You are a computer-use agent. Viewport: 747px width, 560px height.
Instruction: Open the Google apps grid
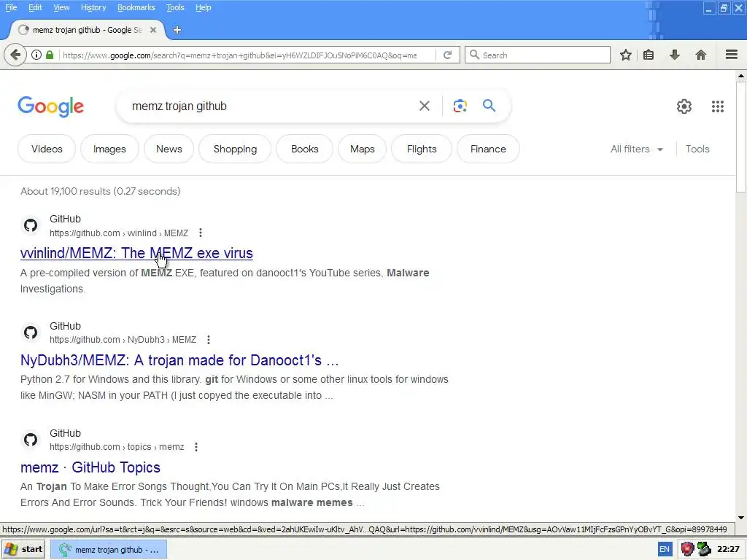[718, 106]
